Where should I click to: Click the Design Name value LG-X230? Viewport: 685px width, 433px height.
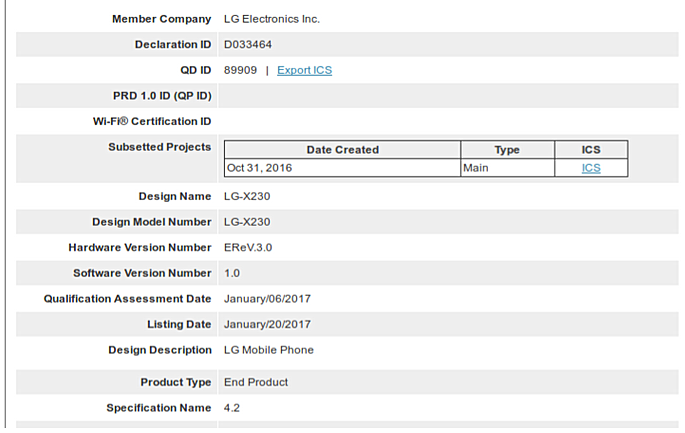point(247,196)
